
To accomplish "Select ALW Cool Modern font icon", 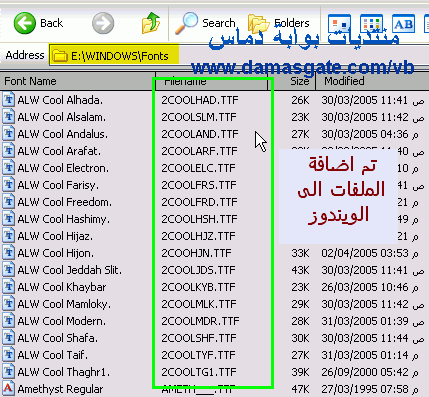I will tap(9, 321).
